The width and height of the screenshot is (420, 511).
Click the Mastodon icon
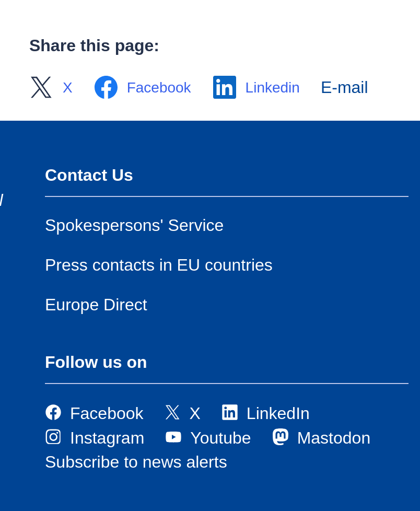[281, 437]
